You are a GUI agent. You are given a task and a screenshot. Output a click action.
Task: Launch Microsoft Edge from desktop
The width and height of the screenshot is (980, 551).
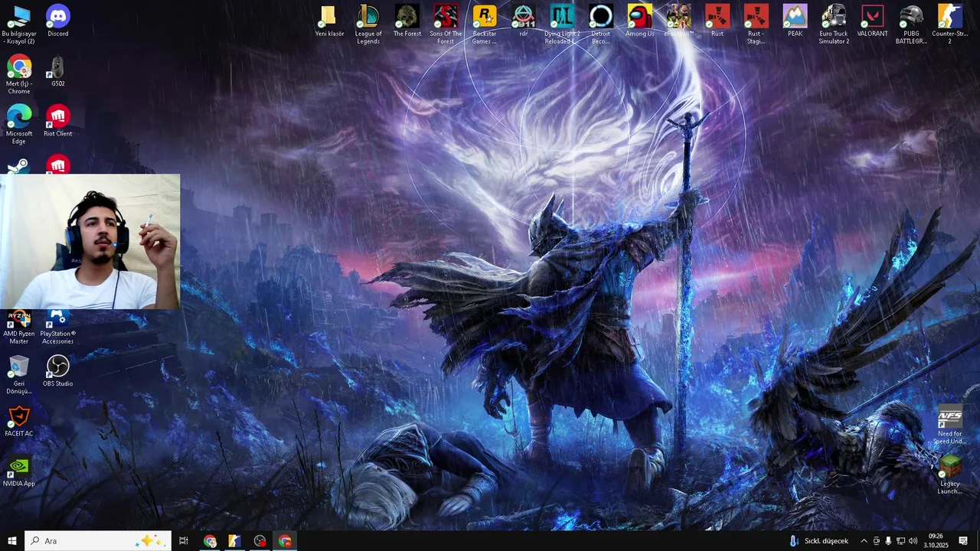click(x=19, y=124)
